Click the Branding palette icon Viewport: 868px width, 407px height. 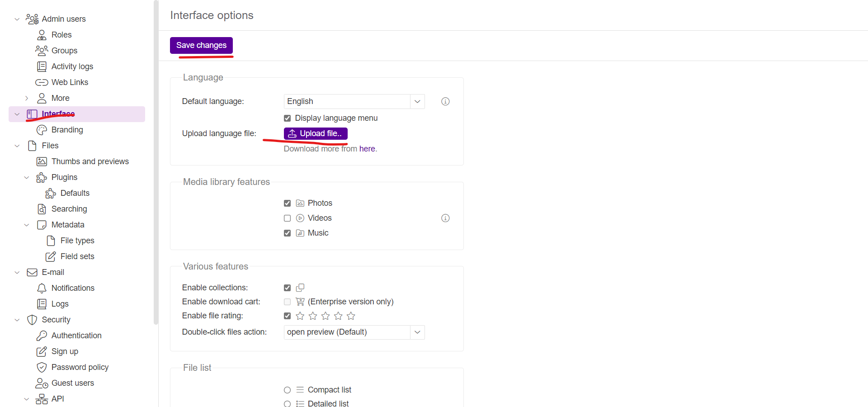[42, 130]
